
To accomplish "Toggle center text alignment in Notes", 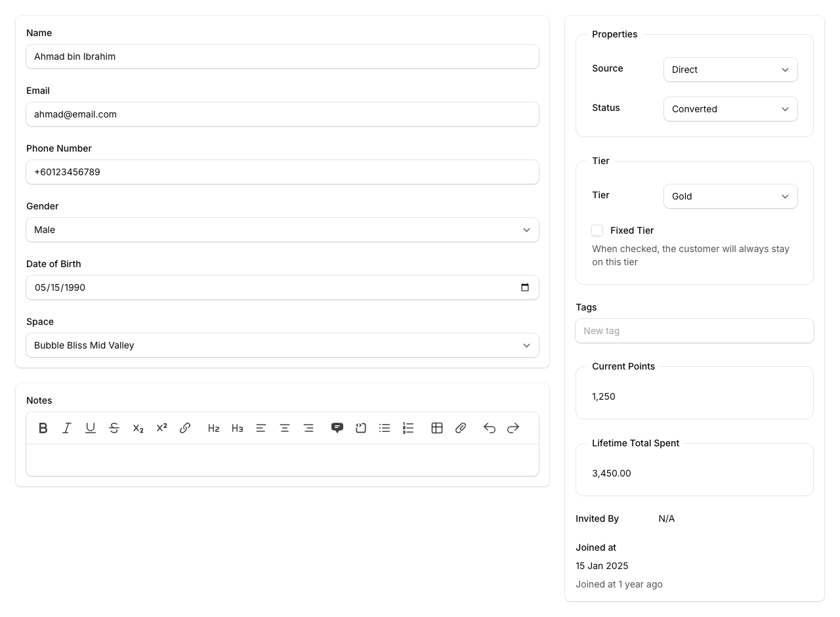I will [285, 428].
